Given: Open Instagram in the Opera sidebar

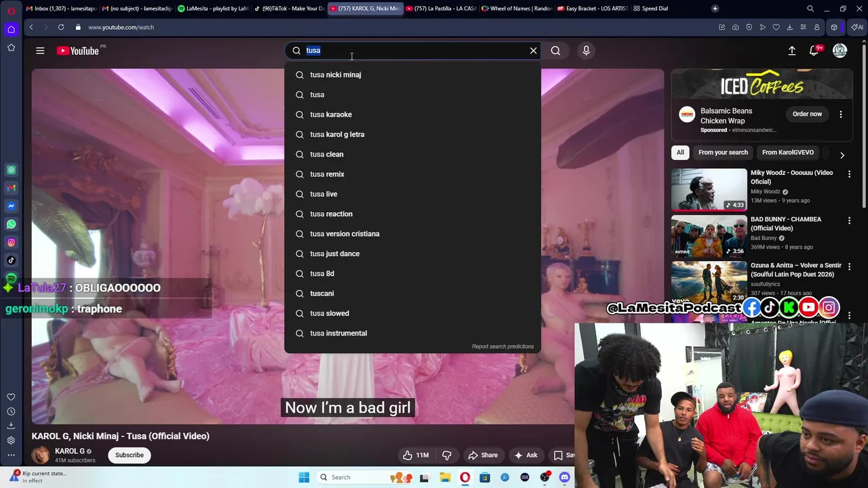Looking at the screenshot, I should tap(11, 242).
